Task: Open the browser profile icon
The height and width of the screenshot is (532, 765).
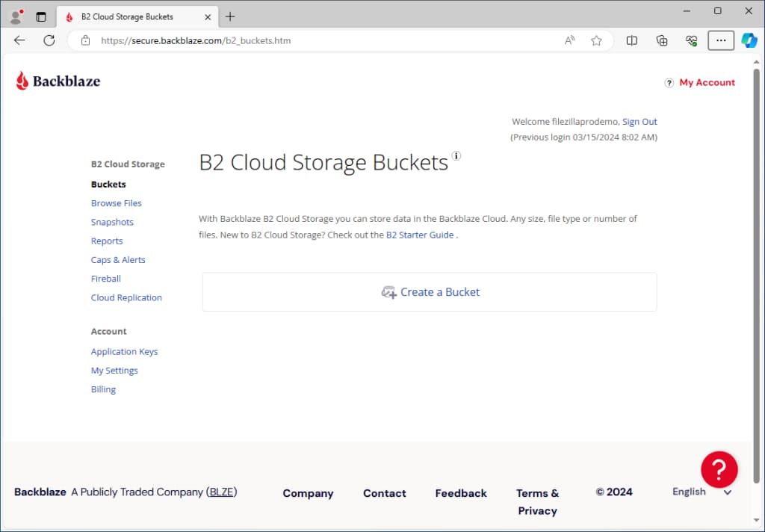Action: click(x=16, y=16)
